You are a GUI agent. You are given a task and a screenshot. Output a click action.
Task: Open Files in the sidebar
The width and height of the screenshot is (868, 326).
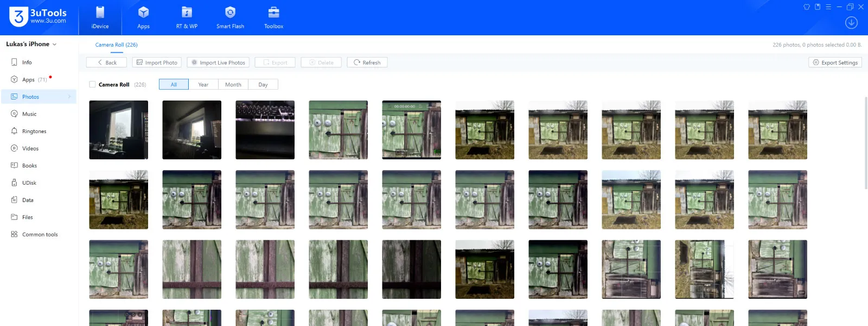tap(38, 217)
